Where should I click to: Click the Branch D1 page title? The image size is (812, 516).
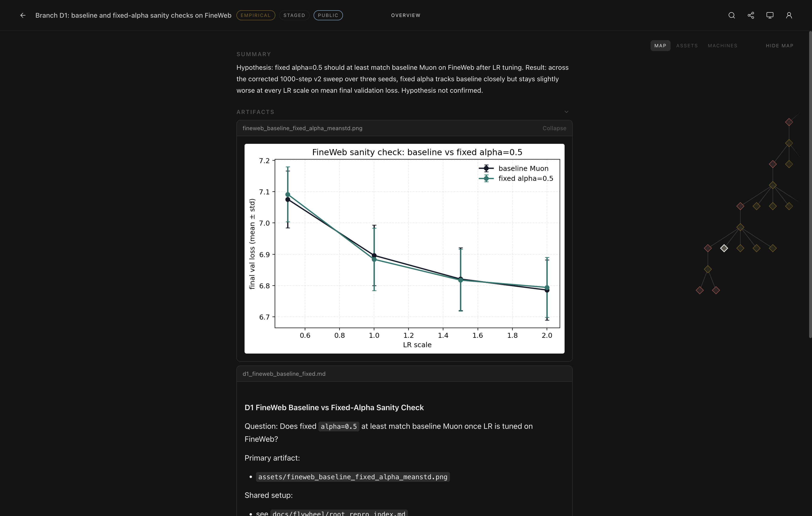133,15
